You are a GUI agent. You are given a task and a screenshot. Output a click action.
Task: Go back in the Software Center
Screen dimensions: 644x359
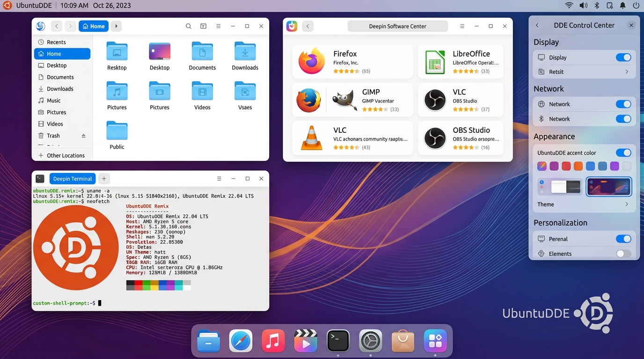click(307, 26)
